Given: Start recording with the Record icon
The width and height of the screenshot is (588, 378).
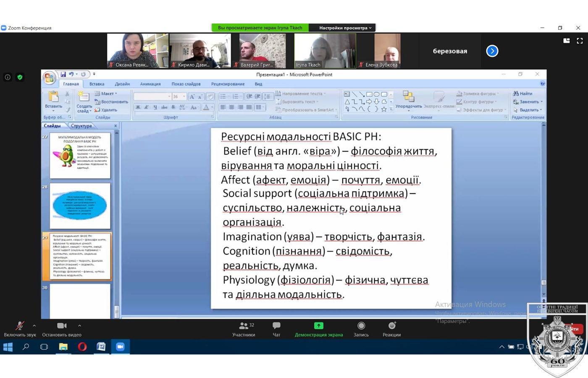Looking at the screenshot, I should click(x=361, y=326).
